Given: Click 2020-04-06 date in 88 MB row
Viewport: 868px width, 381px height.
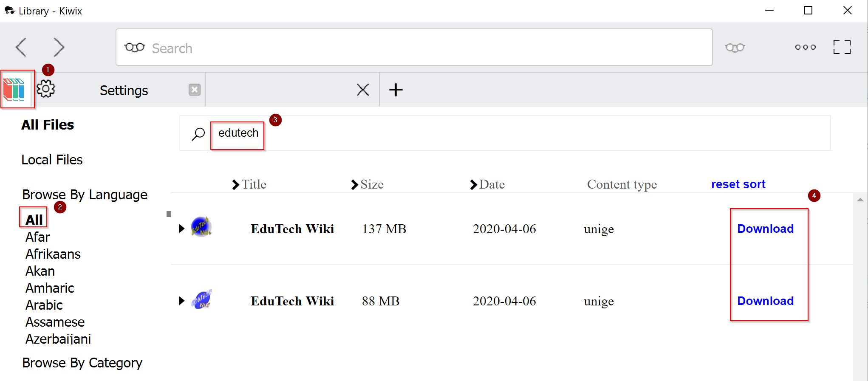Looking at the screenshot, I should pyautogui.click(x=504, y=301).
